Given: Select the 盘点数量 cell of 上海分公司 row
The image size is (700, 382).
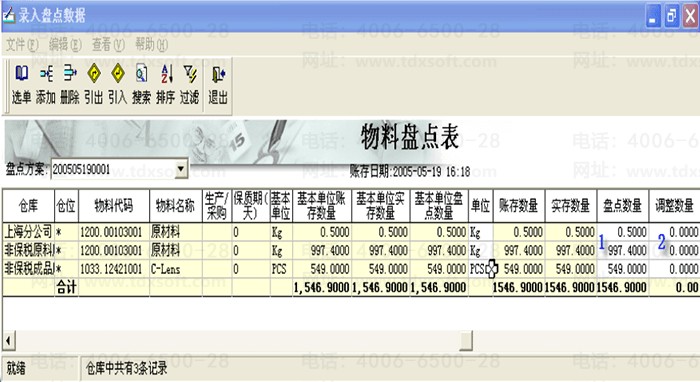Looking at the screenshot, I should pos(623,232).
